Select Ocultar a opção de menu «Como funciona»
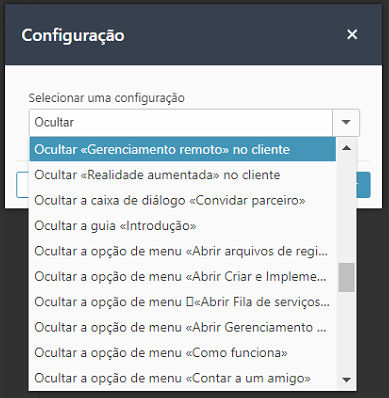The width and height of the screenshot is (389, 398). coord(183,352)
